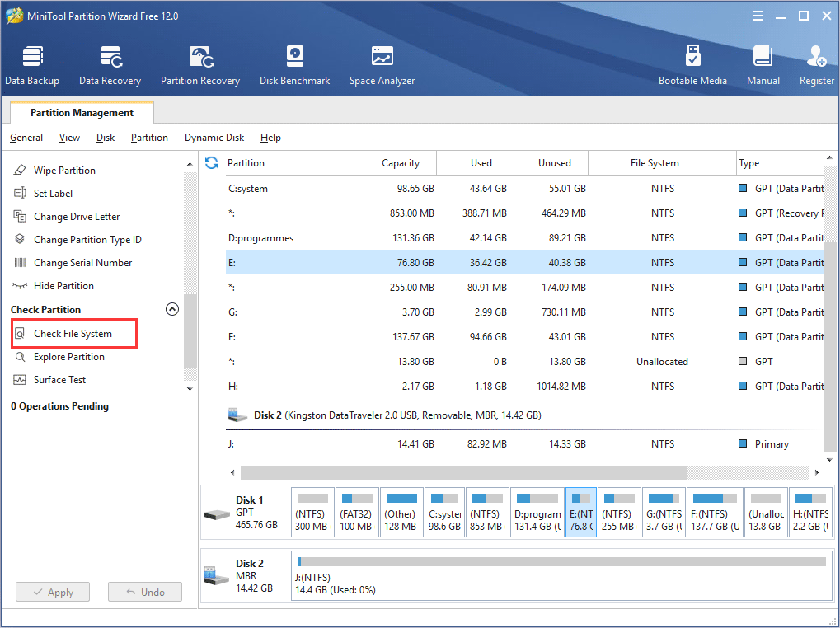
Task: Open the Disk menu
Action: (106, 138)
